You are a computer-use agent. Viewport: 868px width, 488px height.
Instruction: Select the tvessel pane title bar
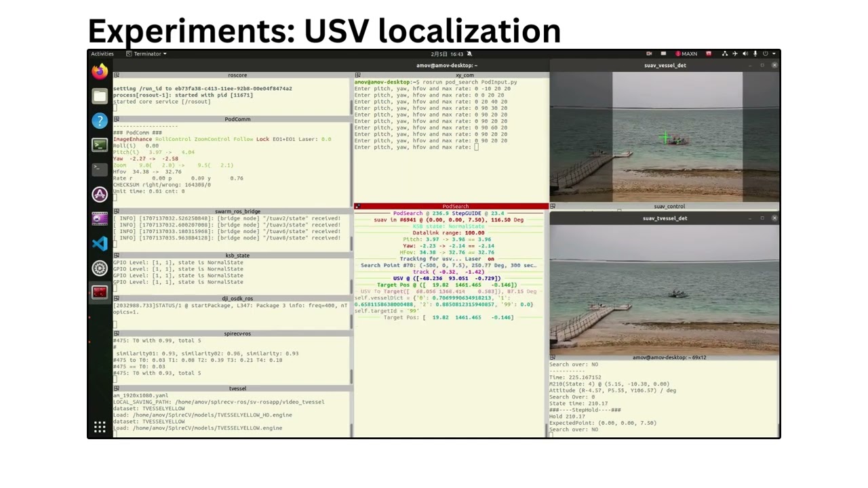[x=233, y=388]
